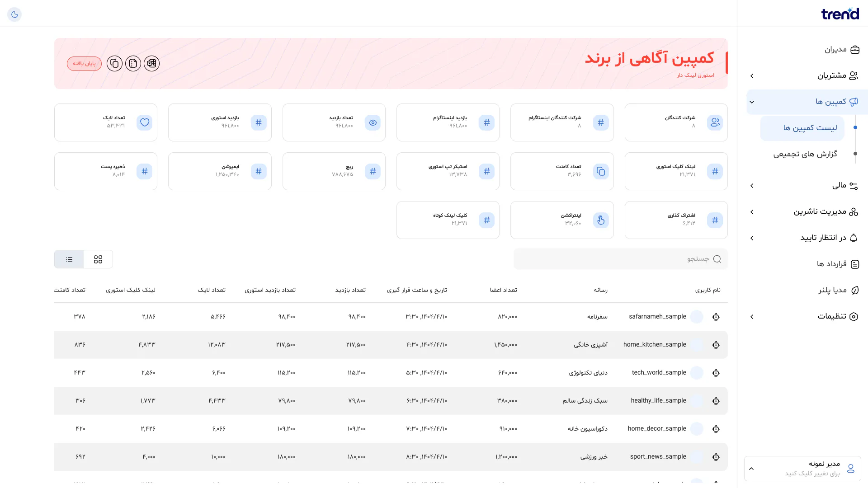Click the جستجو search field
Image resolution: width=868 pixels, height=488 pixels.
click(620, 259)
